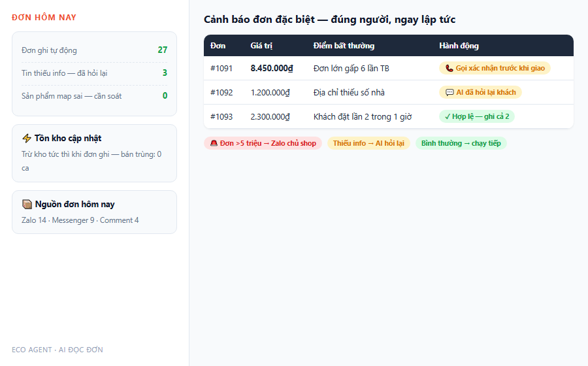Click the Đơn column header

pyautogui.click(x=218, y=46)
